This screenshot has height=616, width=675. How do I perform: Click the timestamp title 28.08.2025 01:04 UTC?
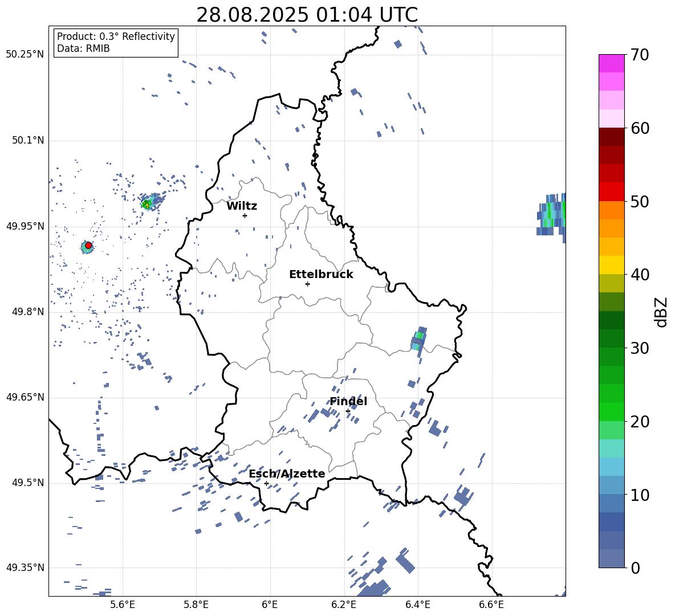pos(307,15)
